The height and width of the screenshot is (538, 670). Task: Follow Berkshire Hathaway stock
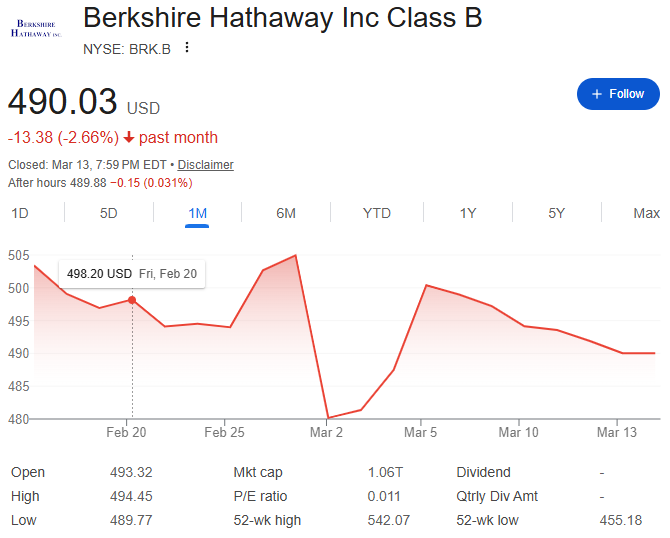(x=618, y=94)
